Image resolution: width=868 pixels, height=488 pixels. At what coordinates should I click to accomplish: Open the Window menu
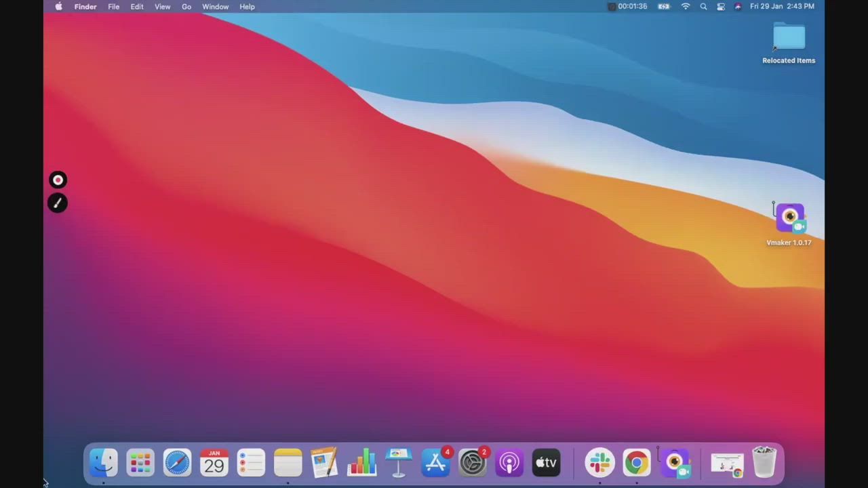pos(216,7)
